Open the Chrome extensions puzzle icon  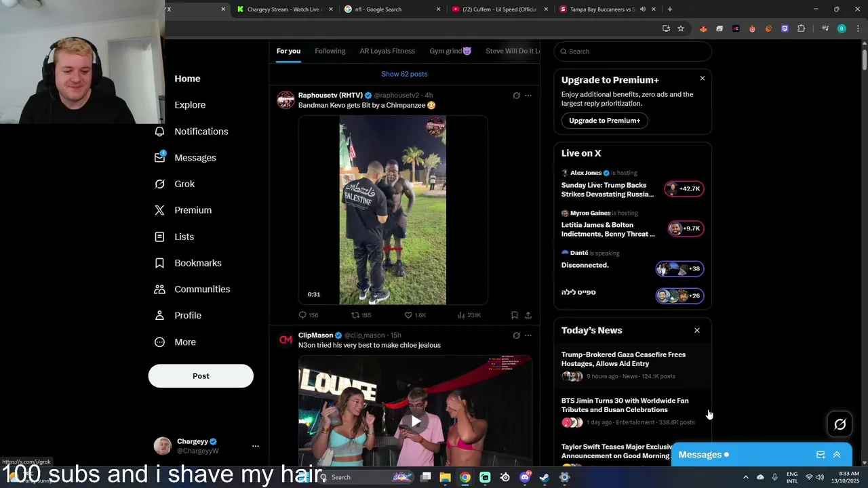point(801,28)
